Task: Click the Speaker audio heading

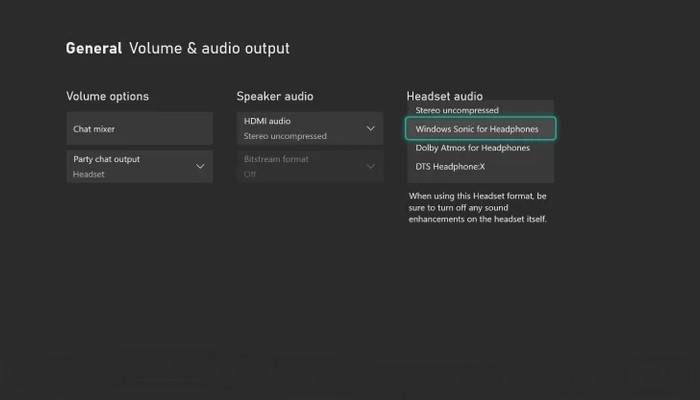Action: tap(275, 96)
